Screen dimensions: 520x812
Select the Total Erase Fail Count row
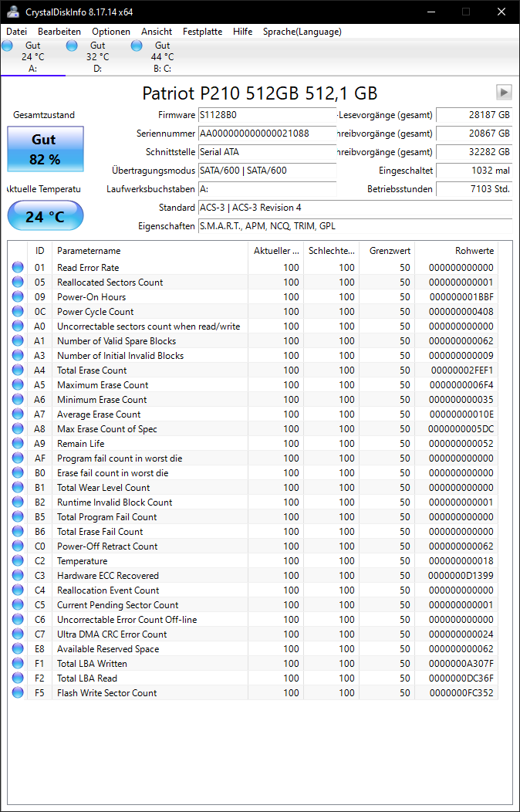pyautogui.click(x=253, y=532)
